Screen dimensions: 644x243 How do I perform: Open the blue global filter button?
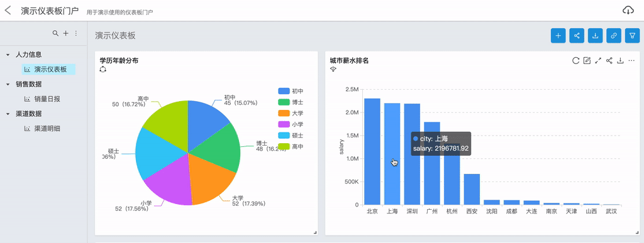tap(632, 36)
